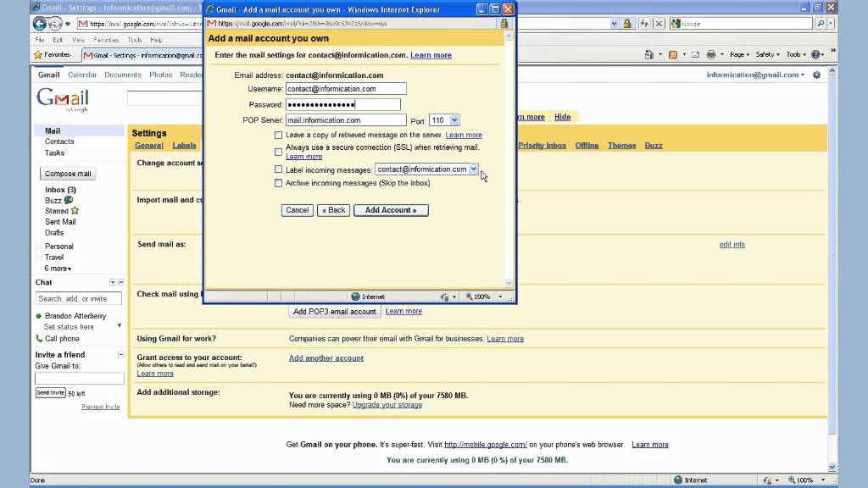Click the RSS feeds icon
The image size is (868, 488).
click(x=673, y=55)
